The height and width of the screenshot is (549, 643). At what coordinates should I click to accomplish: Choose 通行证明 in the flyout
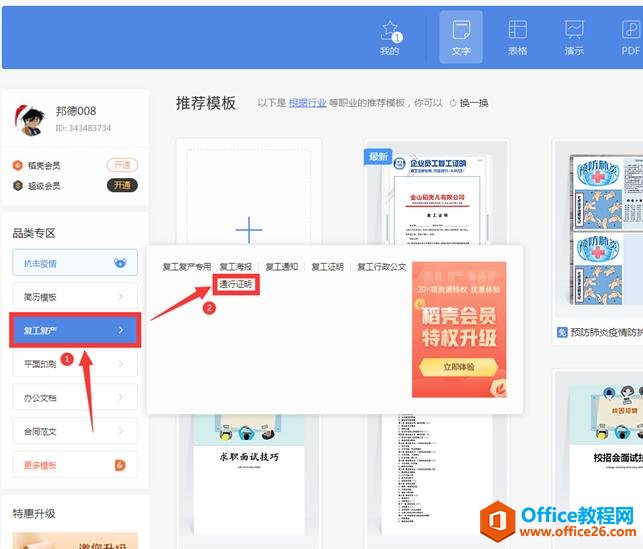click(236, 284)
